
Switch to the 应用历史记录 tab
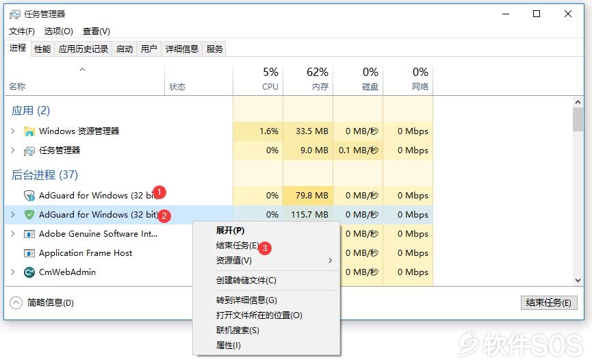tap(83, 49)
